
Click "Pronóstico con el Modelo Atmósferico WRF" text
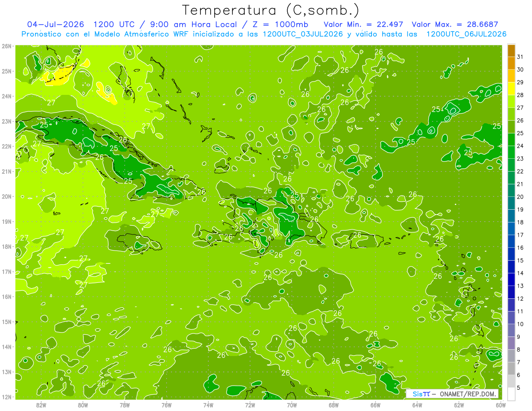coord(106,34)
